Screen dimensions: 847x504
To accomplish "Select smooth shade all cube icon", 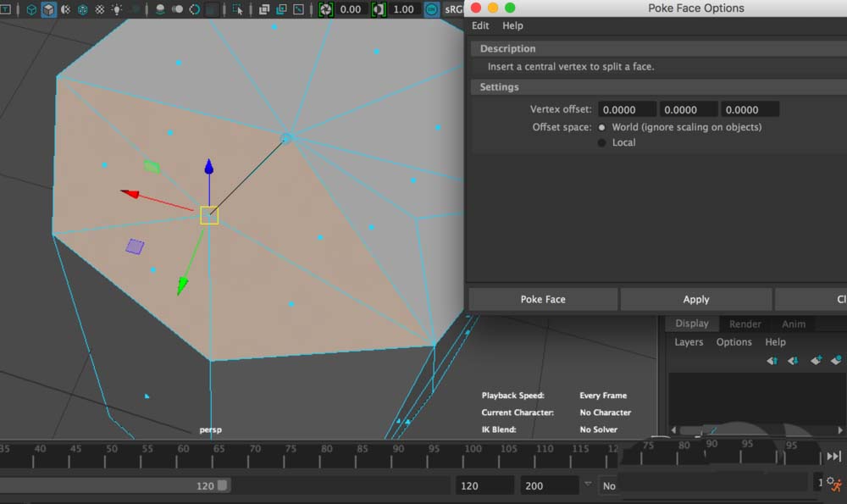I will (48, 9).
